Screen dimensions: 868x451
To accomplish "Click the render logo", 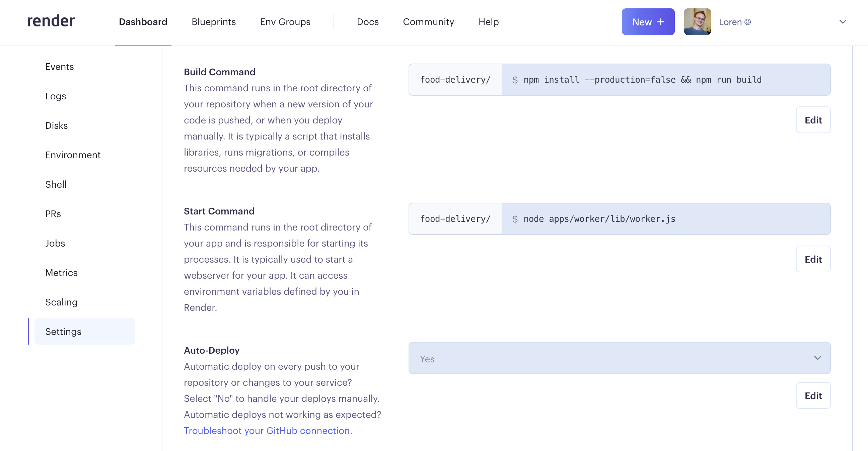I will (51, 21).
